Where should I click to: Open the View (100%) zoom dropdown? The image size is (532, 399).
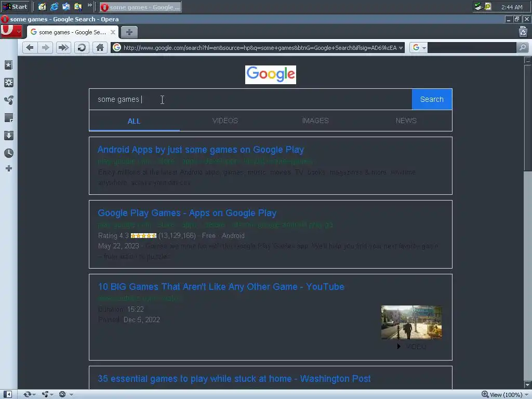click(505, 395)
